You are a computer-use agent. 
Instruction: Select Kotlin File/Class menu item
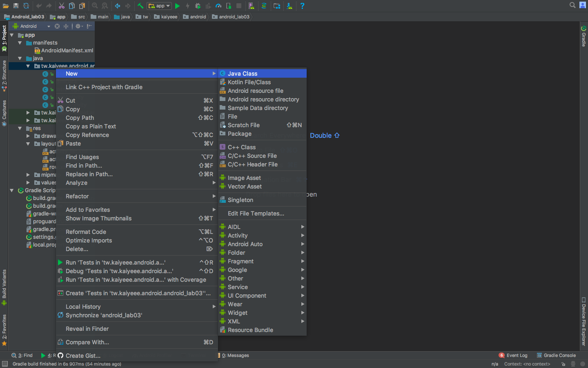pos(263,82)
